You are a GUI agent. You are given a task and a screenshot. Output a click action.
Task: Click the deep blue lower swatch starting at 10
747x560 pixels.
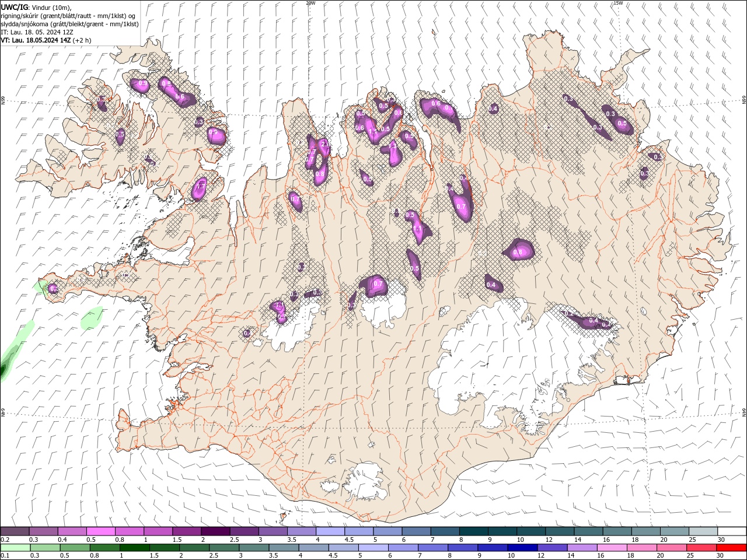pyautogui.click(x=522, y=548)
